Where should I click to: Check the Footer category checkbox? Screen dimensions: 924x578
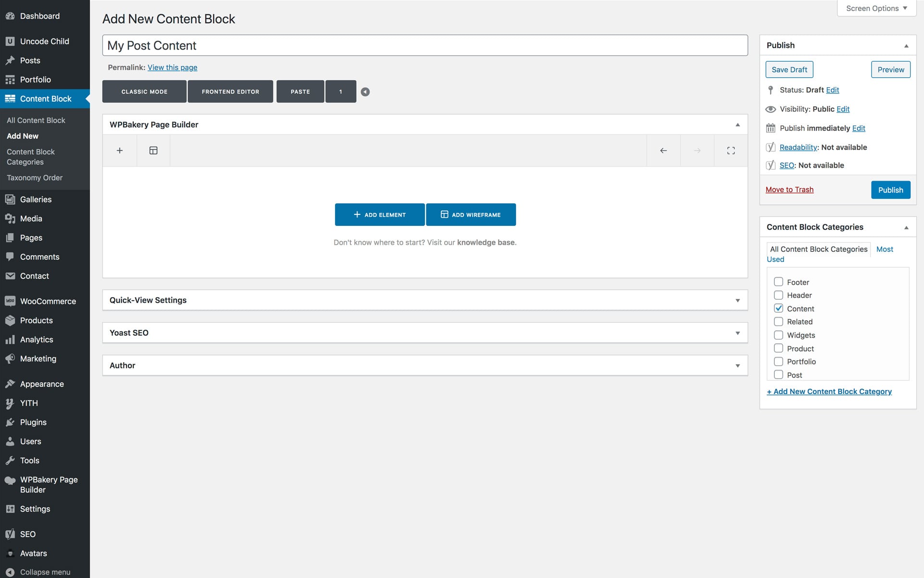click(778, 282)
